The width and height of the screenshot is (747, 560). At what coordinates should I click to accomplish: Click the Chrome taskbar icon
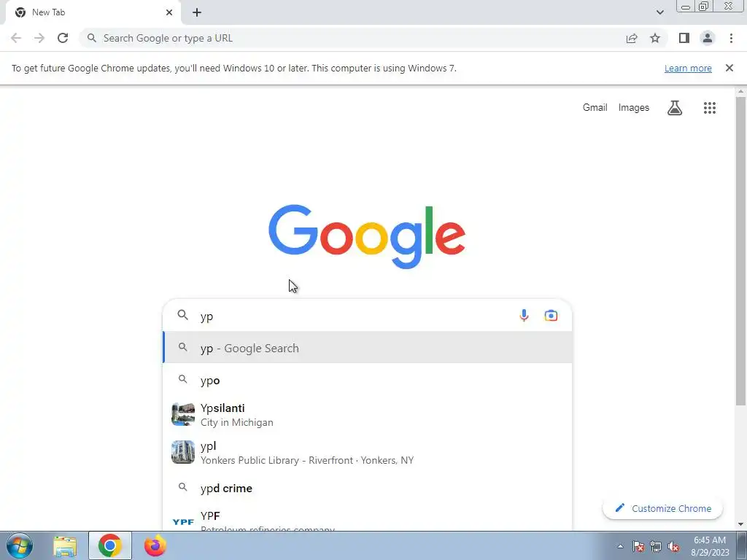110,545
